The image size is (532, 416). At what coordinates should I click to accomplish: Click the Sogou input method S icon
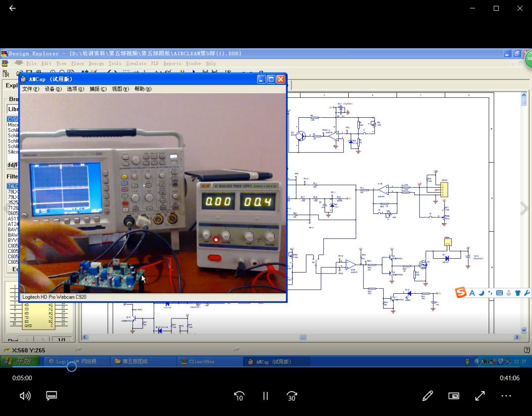click(x=461, y=292)
